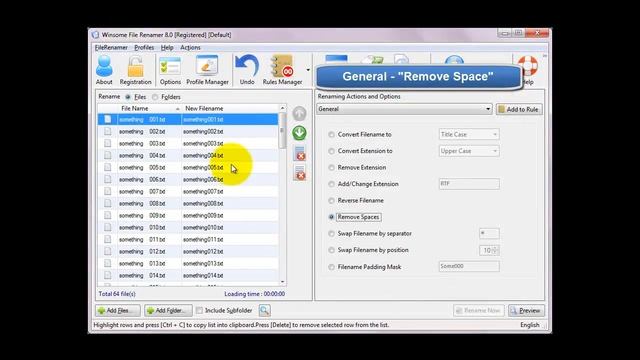Click the file icon of something 002.txt row
The width and height of the screenshot is (640, 360).
[x=107, y=131]
